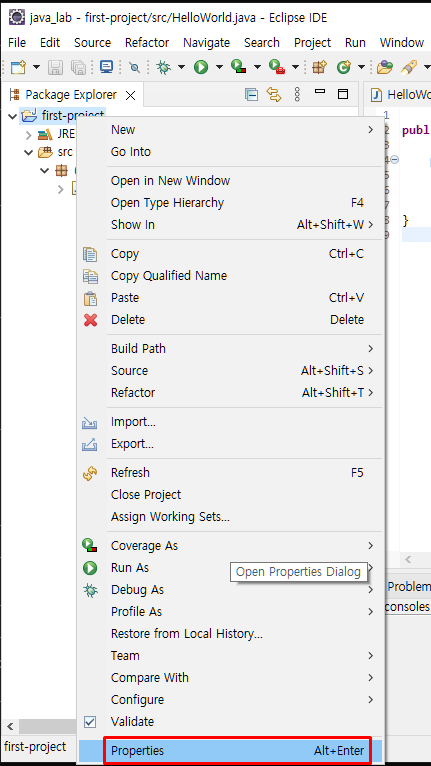The height and width of the screenshot is (766, 431).
Task: Open the External Tools dropdown arrow
Action: click(295, 67)
